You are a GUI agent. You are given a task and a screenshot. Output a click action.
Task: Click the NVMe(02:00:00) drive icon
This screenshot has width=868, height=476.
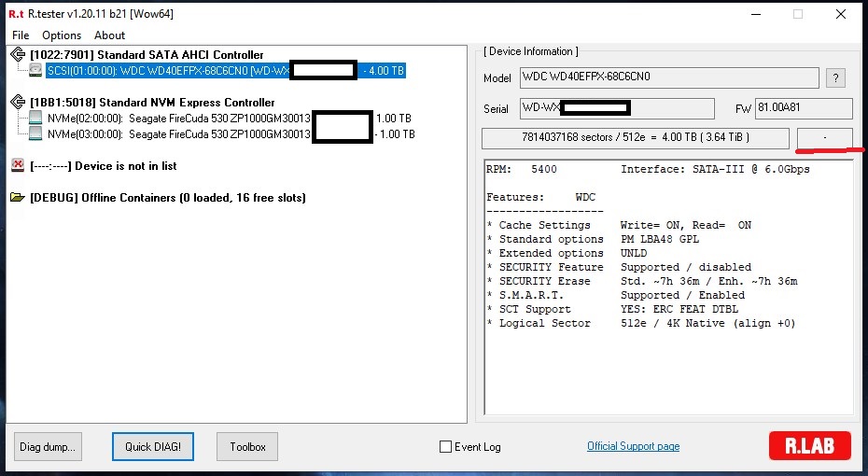pyautogui.click(x=35, y=119)
